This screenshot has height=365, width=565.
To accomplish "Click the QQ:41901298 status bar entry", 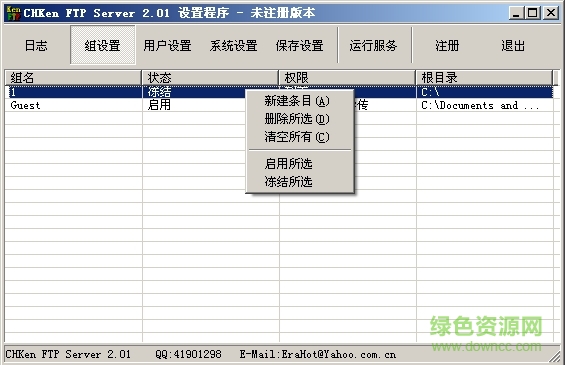I will (x=188, y=354).
